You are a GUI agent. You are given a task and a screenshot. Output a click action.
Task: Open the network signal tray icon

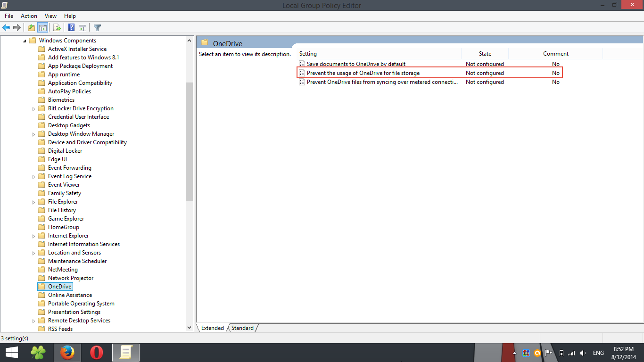pyautogui.click(x=571, y=353)
